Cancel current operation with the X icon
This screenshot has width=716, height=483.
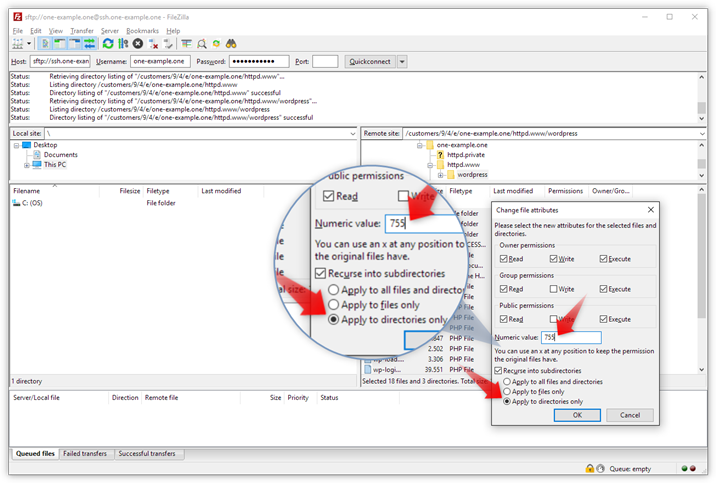point(138,44)
